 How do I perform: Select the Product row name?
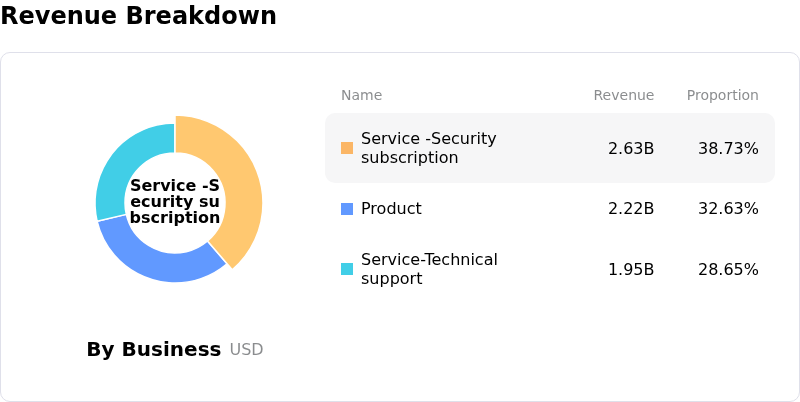[x=393, y=209]
